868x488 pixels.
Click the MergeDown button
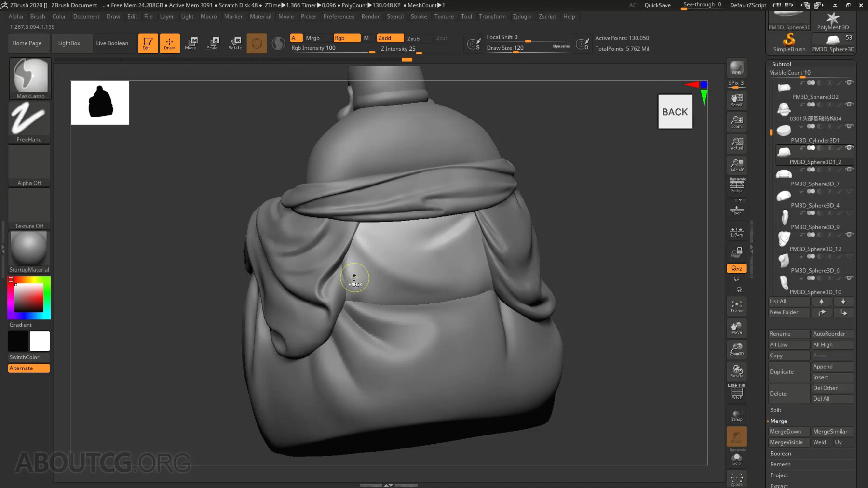pyautogui.click(x=789, y=432)
